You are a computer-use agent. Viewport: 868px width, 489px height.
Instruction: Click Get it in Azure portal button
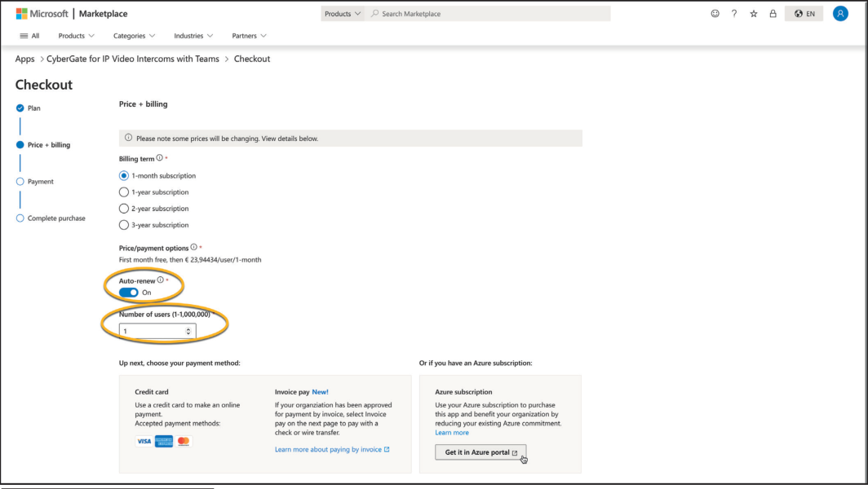point(480,452)
